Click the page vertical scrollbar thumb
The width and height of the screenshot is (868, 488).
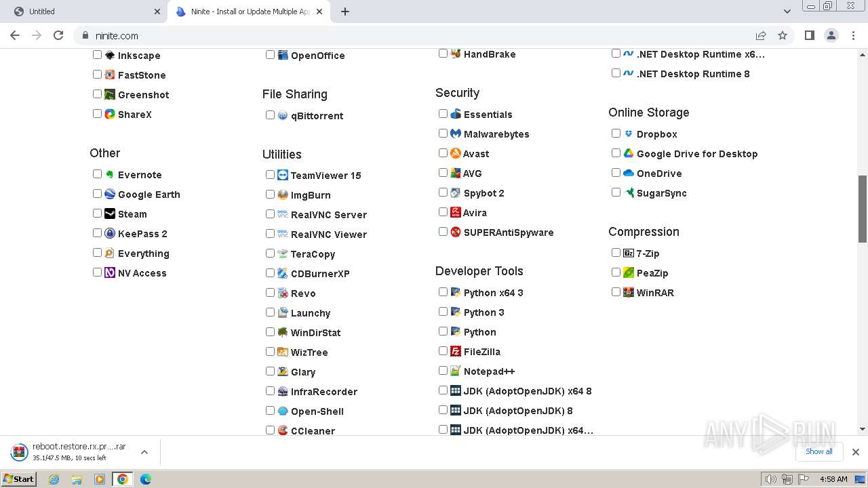tap(863, 208)
